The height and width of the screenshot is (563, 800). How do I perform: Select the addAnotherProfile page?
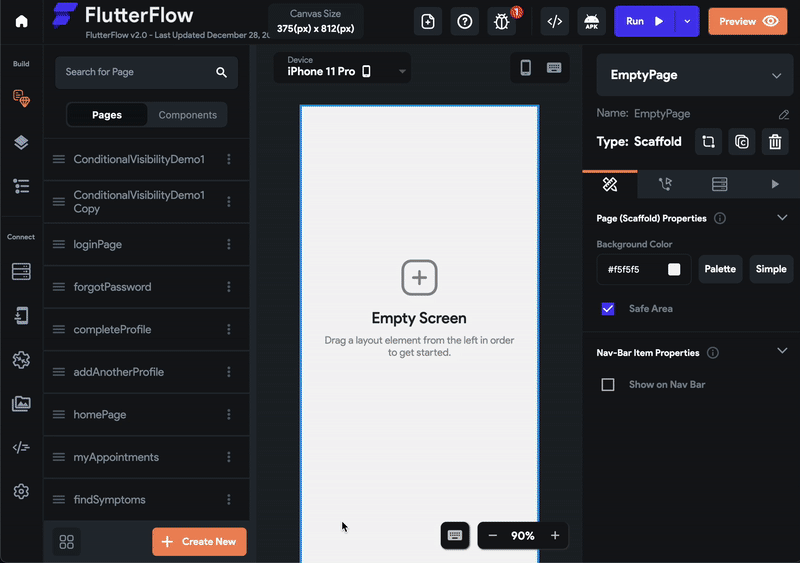[x=147, y=372]
